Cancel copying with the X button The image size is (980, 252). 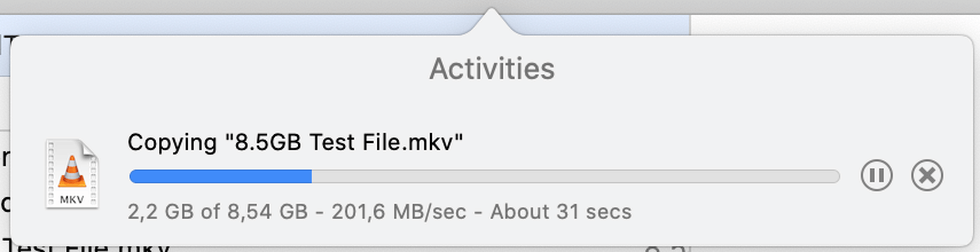pyautogui.click(x=927, y=175)
